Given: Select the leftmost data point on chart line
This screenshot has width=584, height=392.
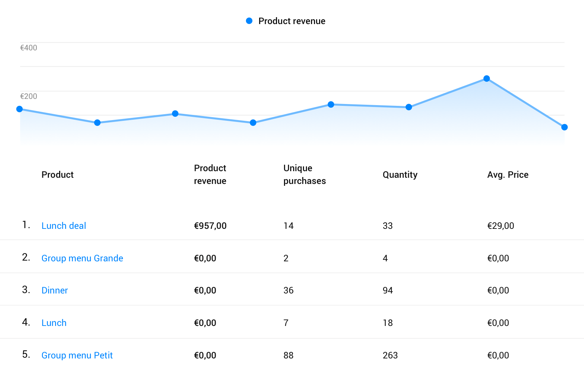Looking at the screenshot, I should (20, 109).
